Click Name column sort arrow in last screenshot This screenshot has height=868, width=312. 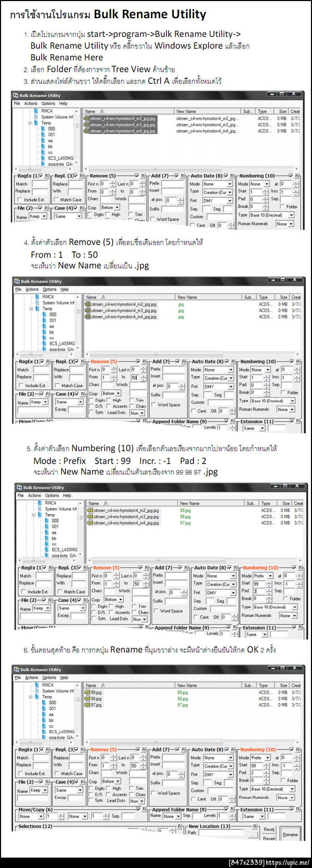(103, 685)
